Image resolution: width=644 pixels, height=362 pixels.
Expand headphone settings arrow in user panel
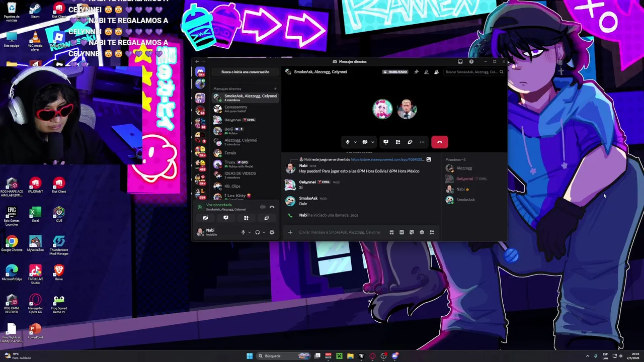click(264, 232)
